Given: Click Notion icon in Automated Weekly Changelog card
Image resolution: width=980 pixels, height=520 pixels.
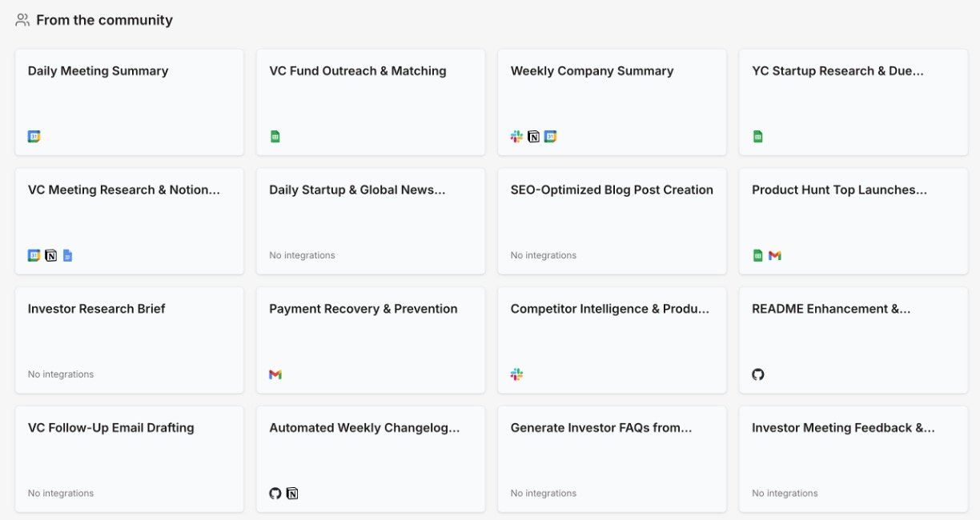Looking at the screenshot, I should click(292, 494).
